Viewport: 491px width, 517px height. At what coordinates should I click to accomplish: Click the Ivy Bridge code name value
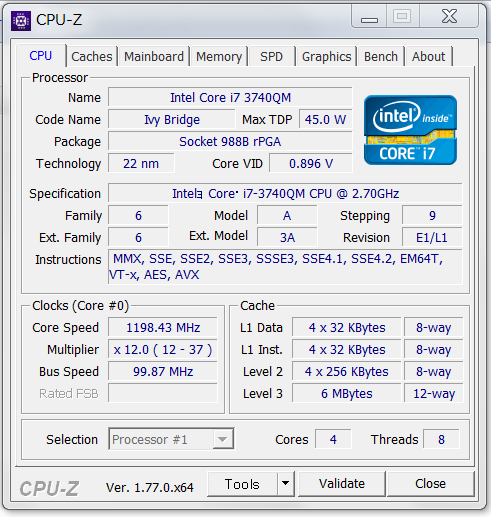tap(172, 119)
